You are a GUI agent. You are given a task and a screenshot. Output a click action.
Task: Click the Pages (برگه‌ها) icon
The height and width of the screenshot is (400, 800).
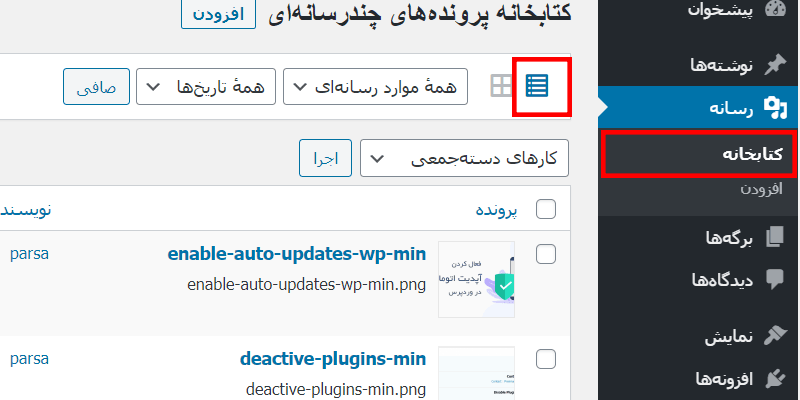coord(776,237)
